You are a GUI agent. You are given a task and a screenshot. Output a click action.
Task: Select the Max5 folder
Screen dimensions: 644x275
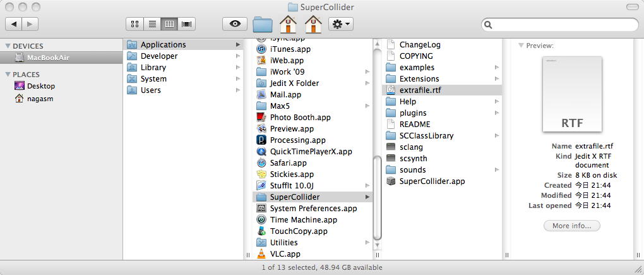313,106
